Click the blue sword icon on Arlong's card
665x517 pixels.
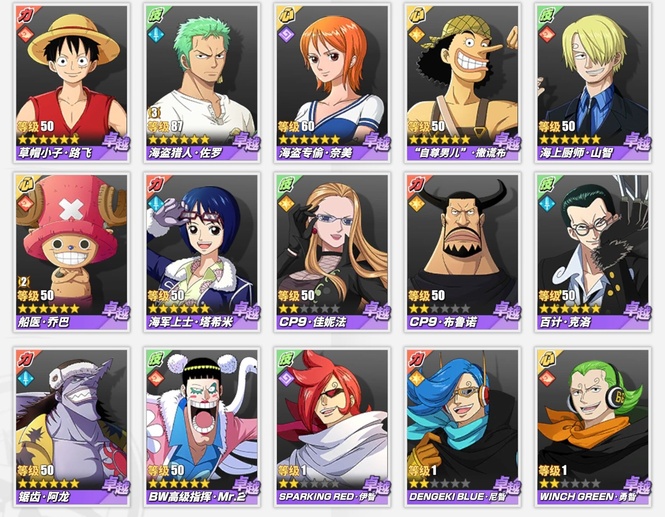25,377
